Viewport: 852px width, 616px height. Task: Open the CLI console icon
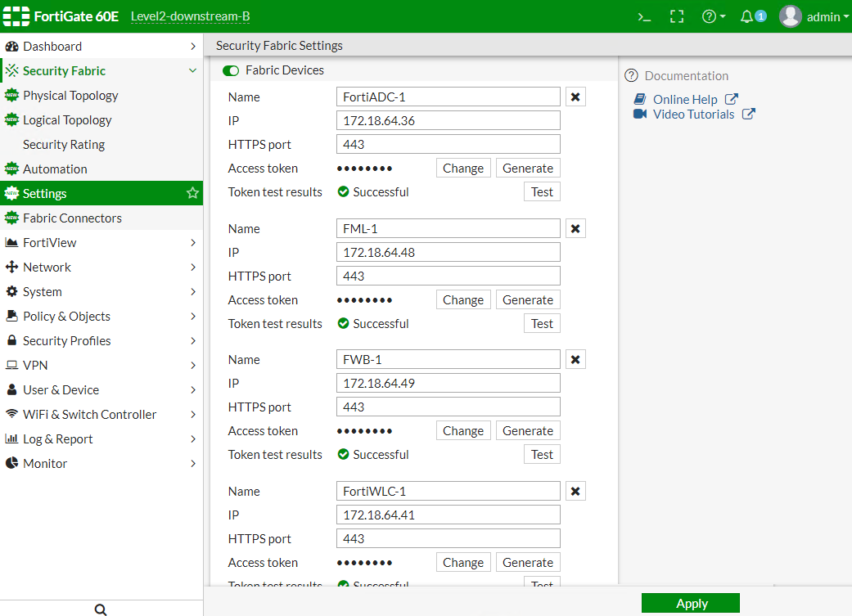coord(644,16)
